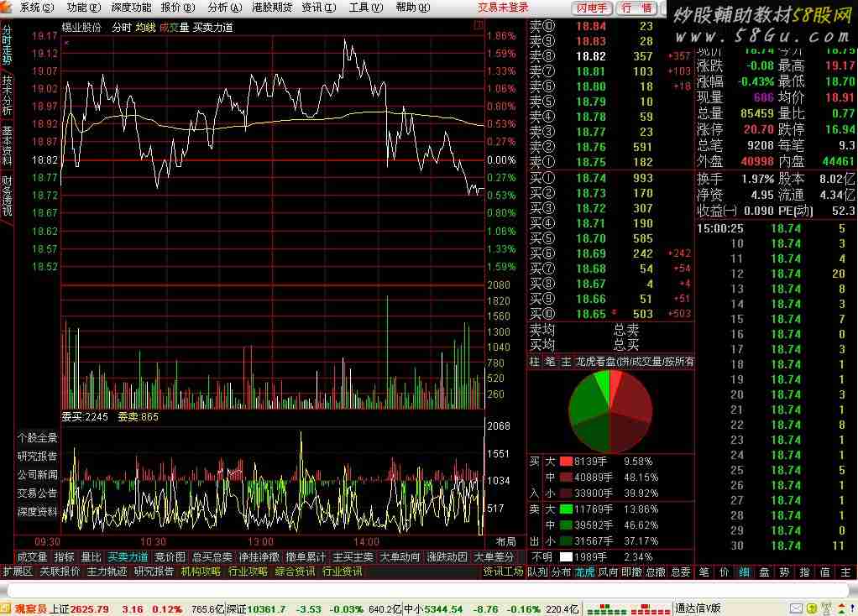858x616 pixels.
Task: Open the 报价(B) menu
Action: pos(178,7)
